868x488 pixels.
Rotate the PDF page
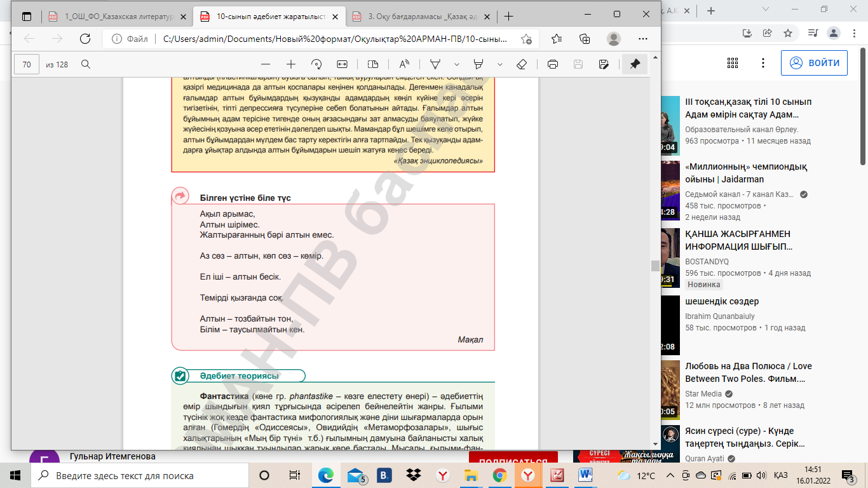[x=316, y=64]
